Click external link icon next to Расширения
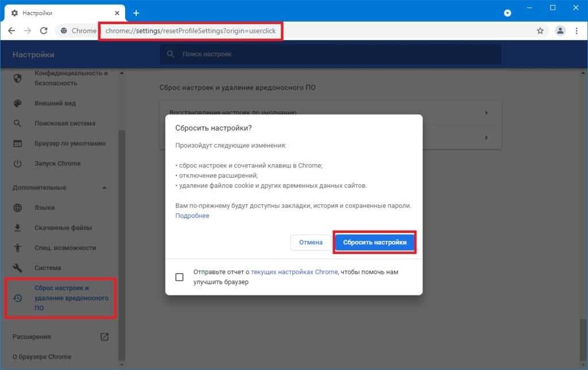Viewport: 588px width, 370px height. tap(105, 337)
